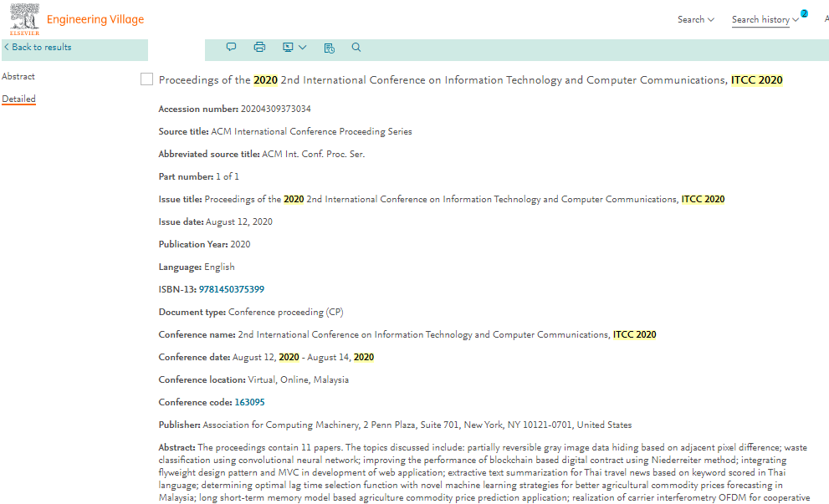Click the Publication Year 2020 value
The width and height of the screenshot is (829, 504).
click(241, 244)
